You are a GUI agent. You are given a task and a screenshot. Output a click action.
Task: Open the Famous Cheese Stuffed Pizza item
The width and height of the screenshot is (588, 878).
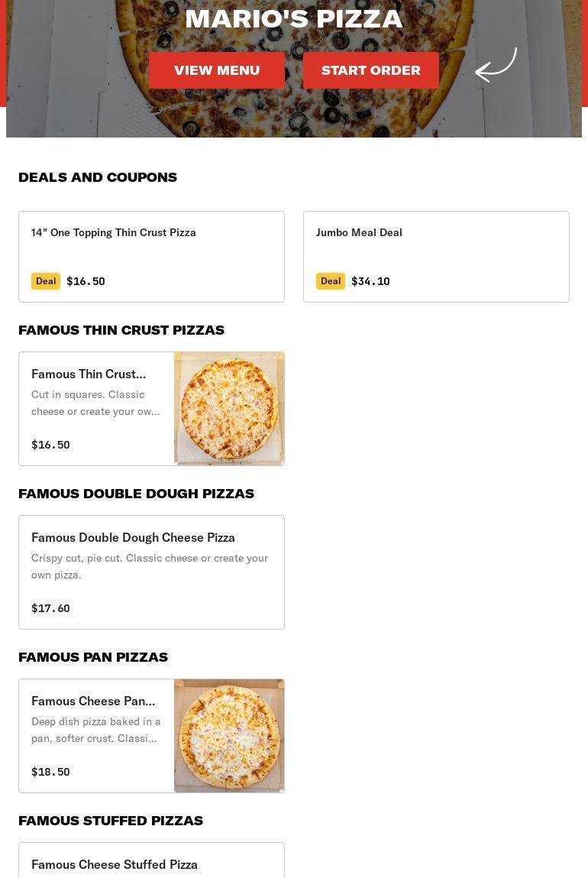tap(115, 864)
